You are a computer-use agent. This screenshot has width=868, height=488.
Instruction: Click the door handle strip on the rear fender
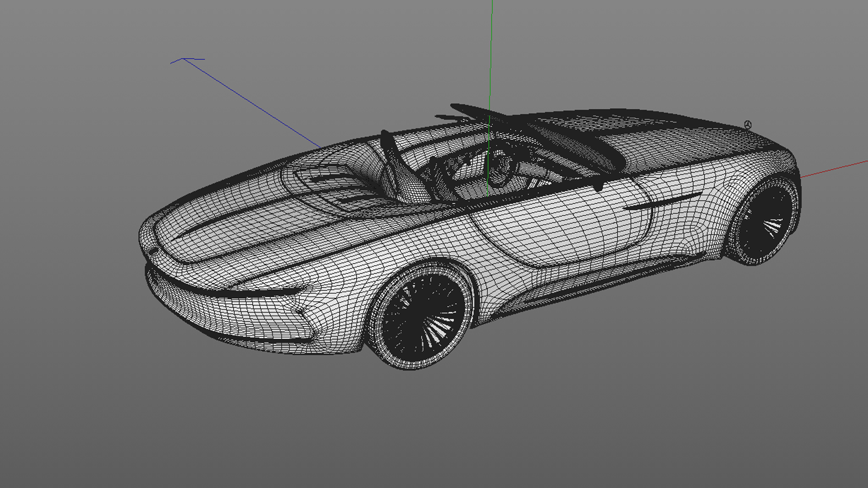click(662, 202)
